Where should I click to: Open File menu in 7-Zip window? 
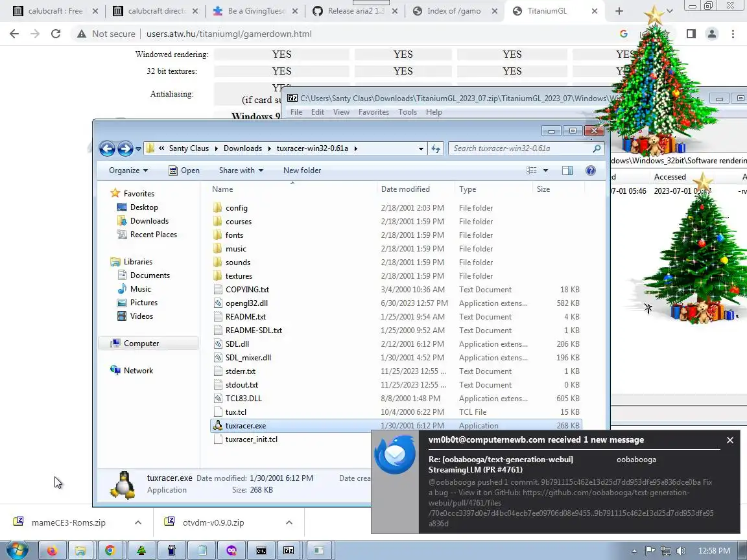(x=296, y=112)
